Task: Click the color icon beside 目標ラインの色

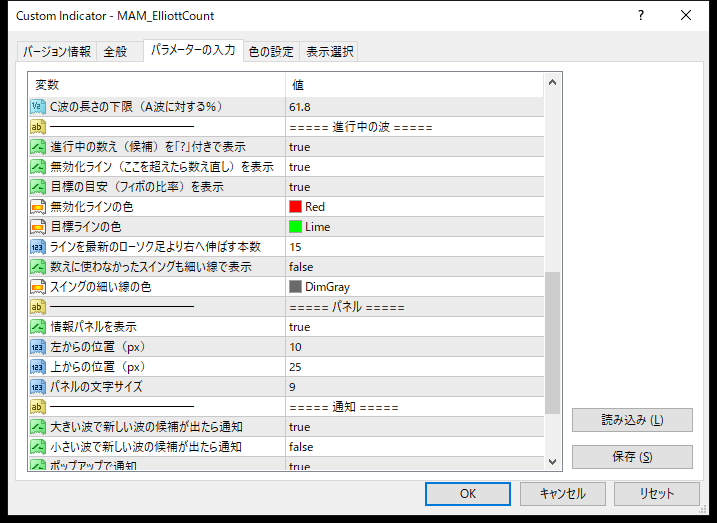Action: click(x=38, y=227)
